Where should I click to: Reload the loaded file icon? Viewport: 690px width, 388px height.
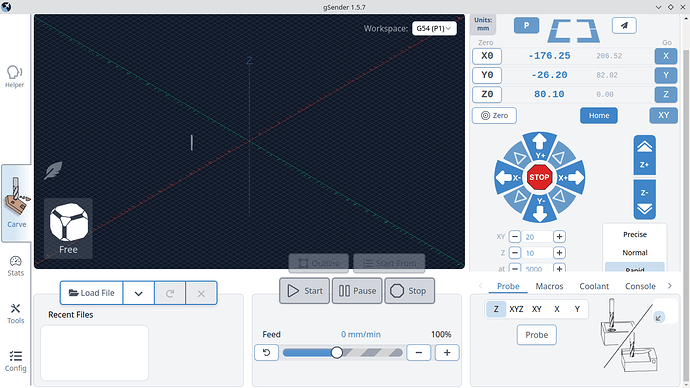[x=170, y=293]
